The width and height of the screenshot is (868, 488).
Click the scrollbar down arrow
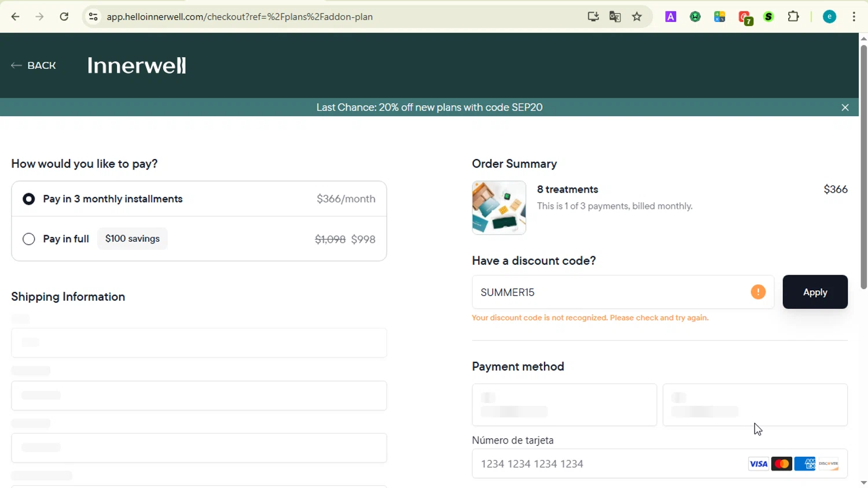click(x=863, y=482)
